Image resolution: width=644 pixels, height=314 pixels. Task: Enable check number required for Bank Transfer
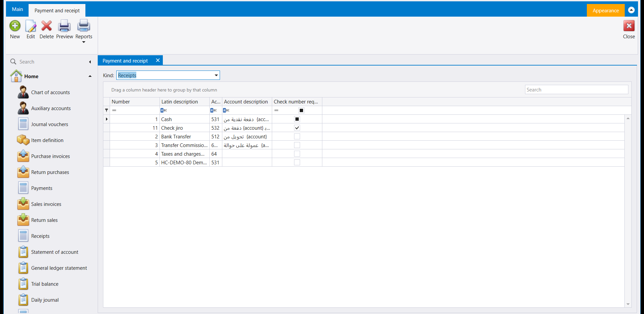[297, 136]
